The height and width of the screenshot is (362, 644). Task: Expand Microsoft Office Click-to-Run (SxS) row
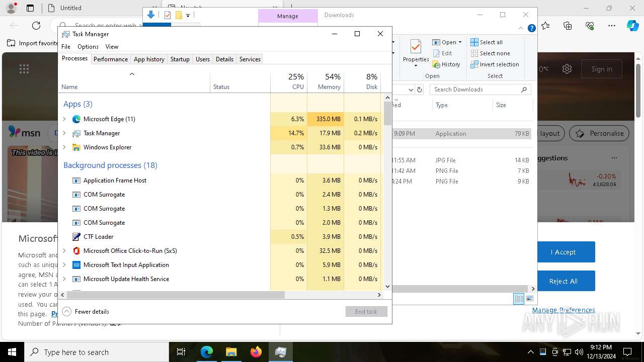tap(64, 251)
